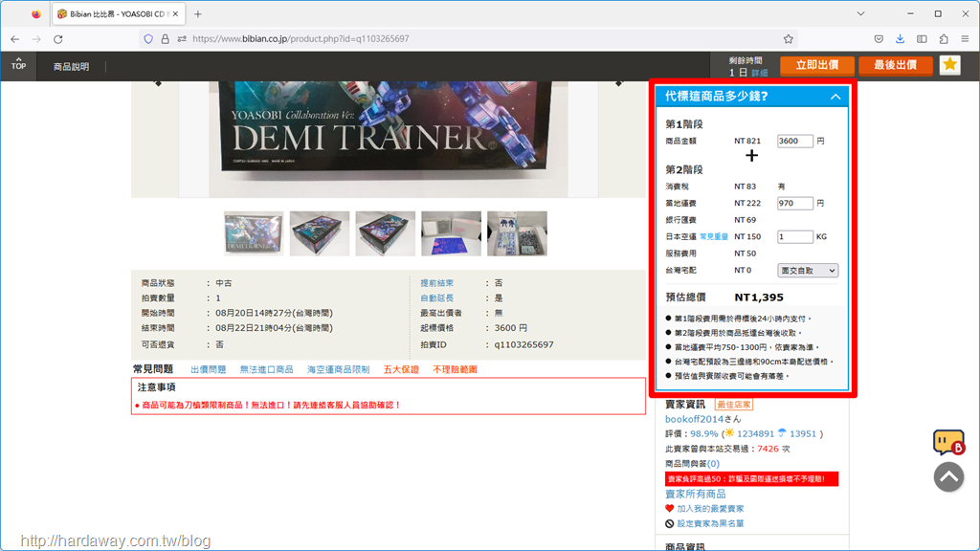This screenshot has width=980, height=551.
Task: Show next product image arrow
Action: coord(619,82)
